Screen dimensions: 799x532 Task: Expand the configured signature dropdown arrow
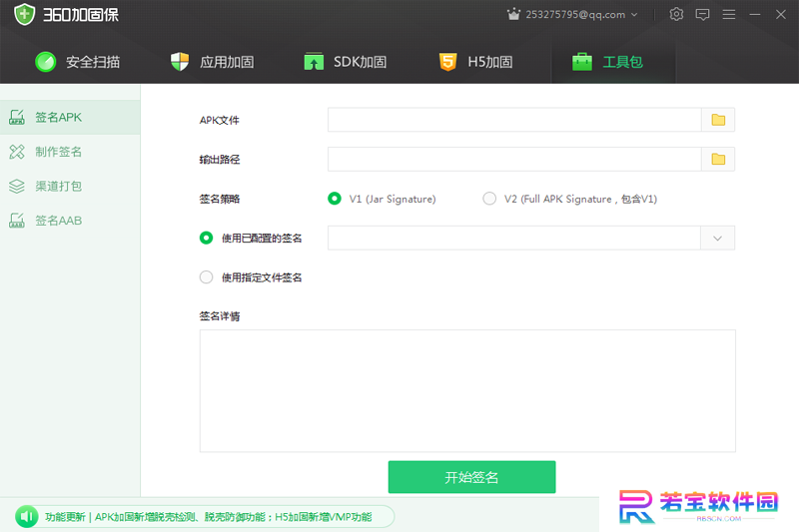pyautogui.click(x=717, y=239)
